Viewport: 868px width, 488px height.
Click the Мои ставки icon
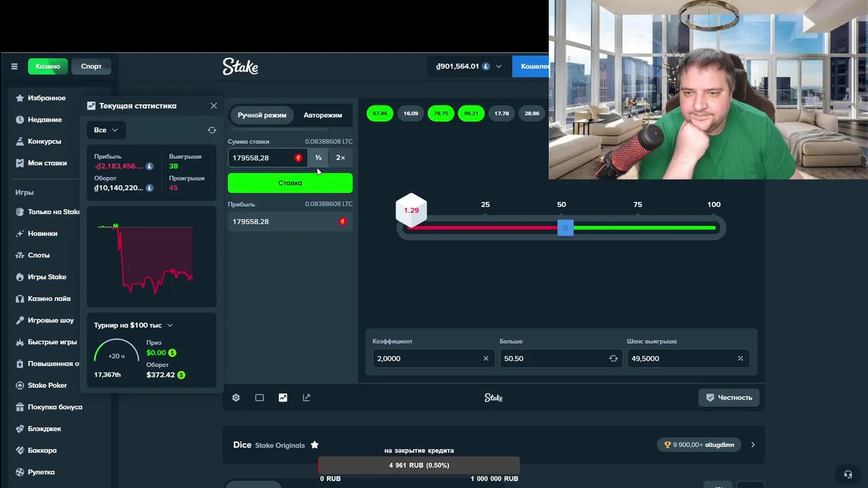pos(20,163)
